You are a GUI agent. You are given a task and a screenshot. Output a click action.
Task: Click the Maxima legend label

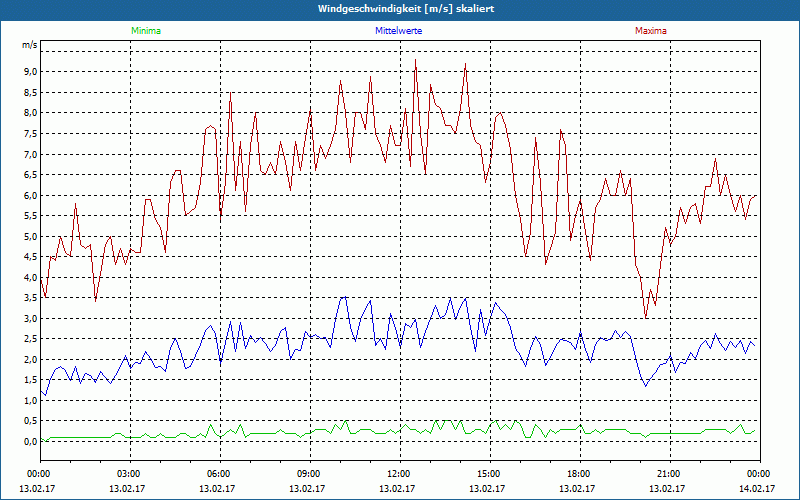651,31
